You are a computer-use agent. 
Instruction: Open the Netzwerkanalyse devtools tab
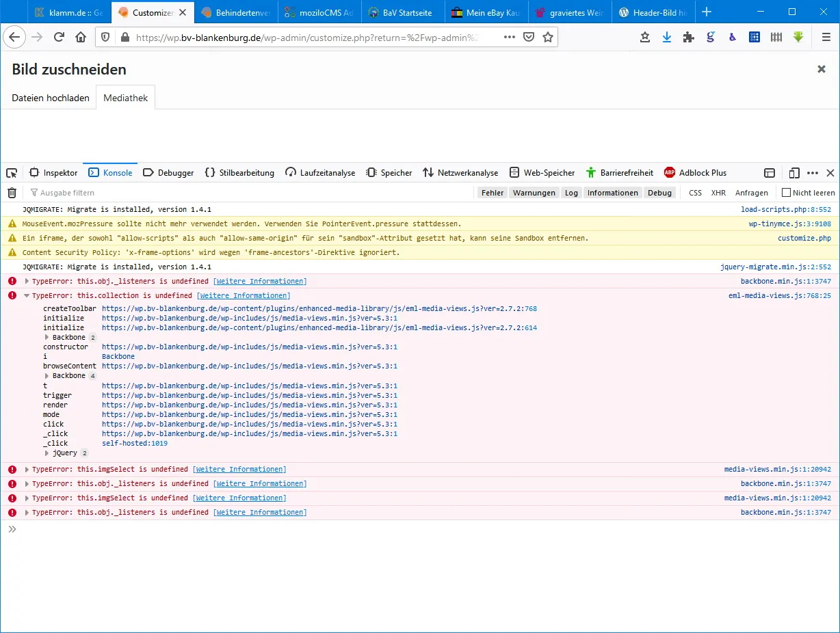pos(460,173)
